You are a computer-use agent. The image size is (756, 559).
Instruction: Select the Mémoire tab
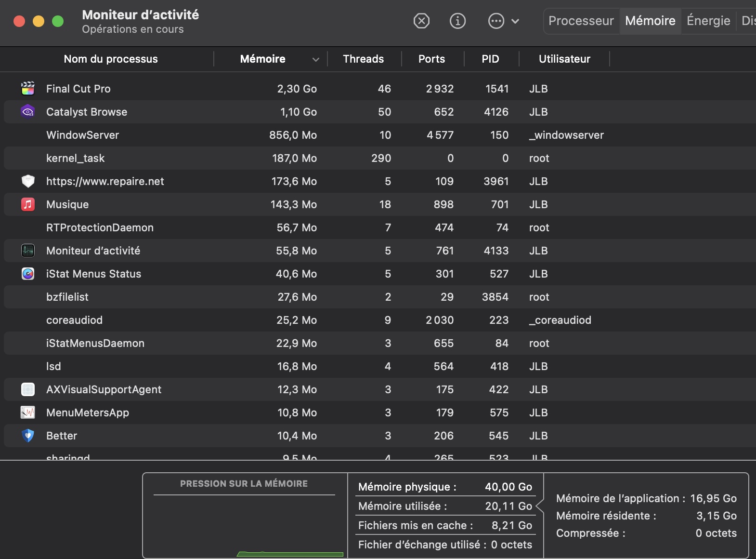coord(650,21)
